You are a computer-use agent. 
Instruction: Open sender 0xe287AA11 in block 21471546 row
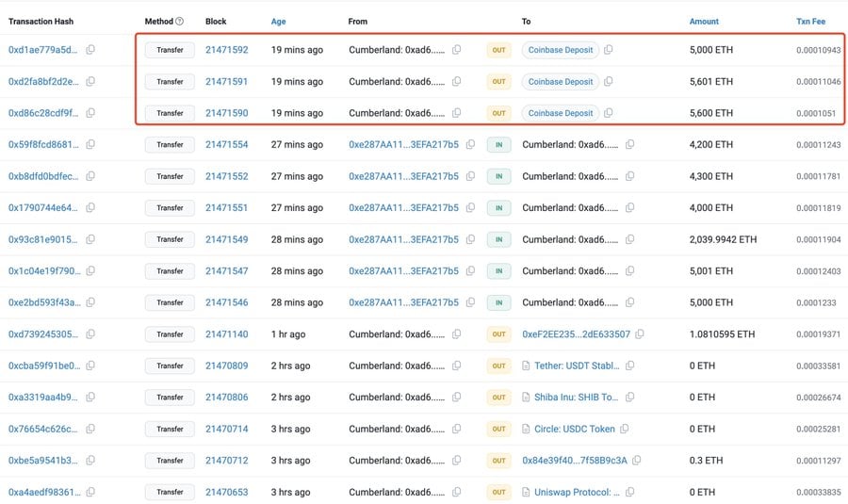(x=403, y=302)
